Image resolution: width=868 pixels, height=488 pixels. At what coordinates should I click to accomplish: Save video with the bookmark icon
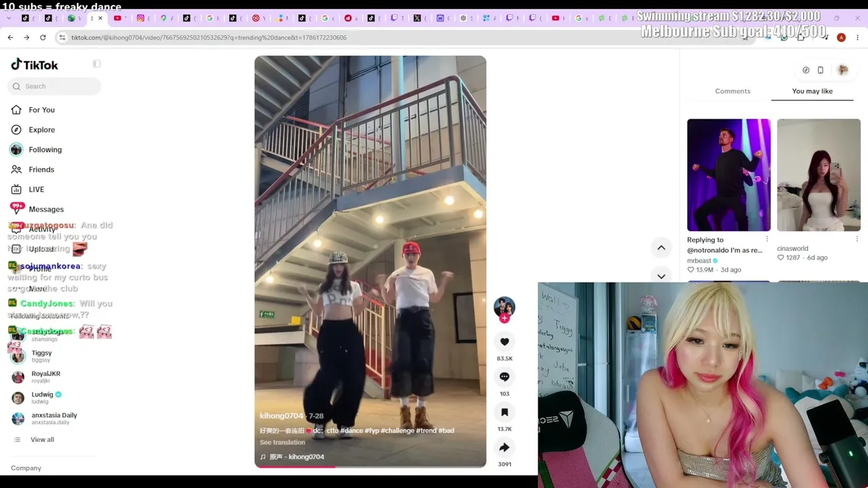tap(505, 412)
